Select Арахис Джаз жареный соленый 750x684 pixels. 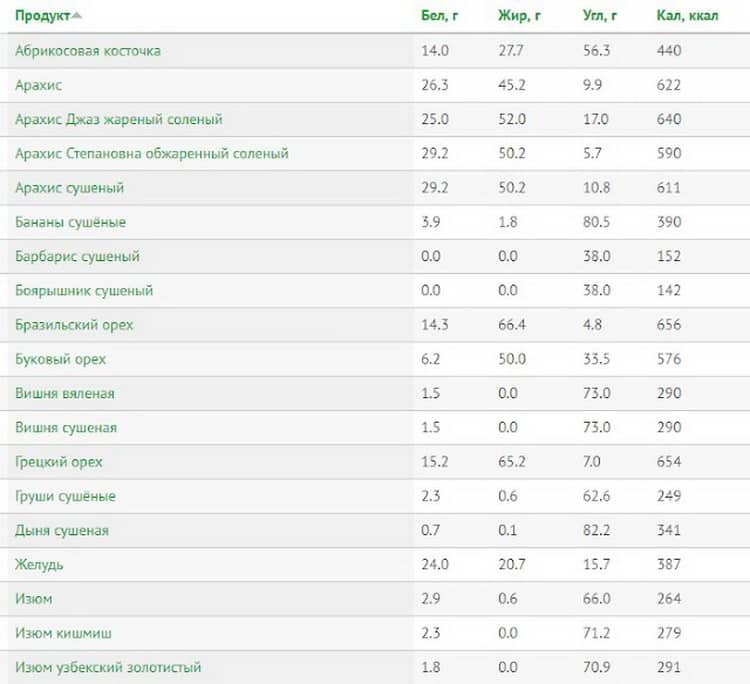(118, 119)
